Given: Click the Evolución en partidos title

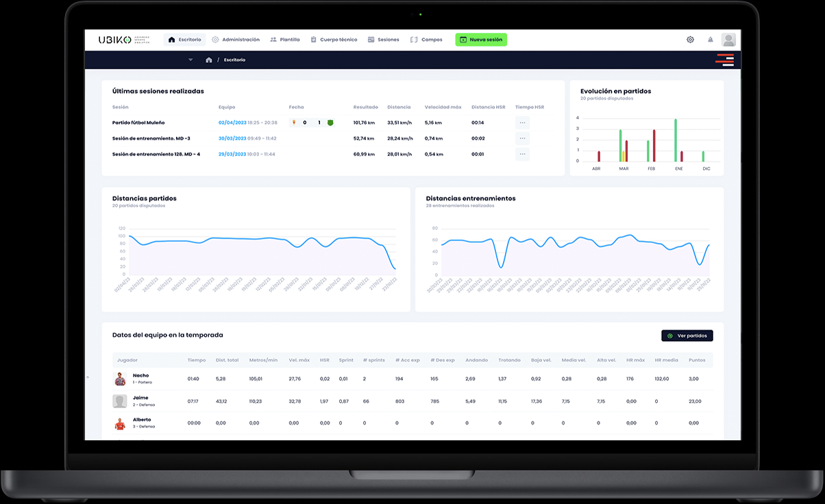Looking at the screenshot, I should [616, 91].
